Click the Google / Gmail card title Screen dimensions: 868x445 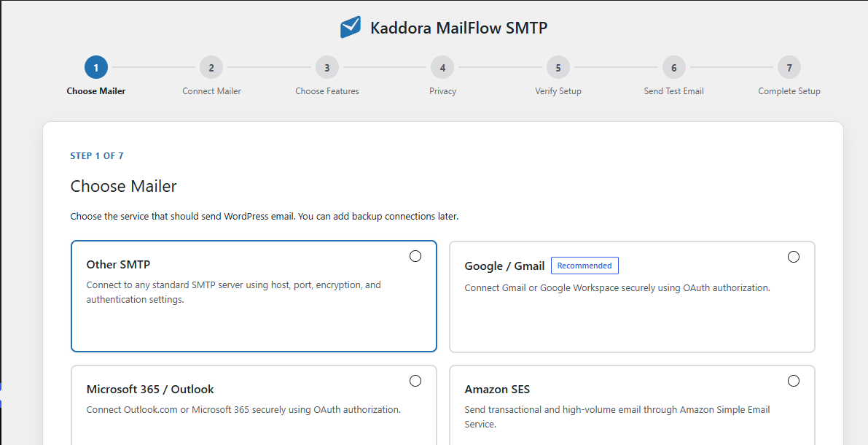click(x=504, y=266)
